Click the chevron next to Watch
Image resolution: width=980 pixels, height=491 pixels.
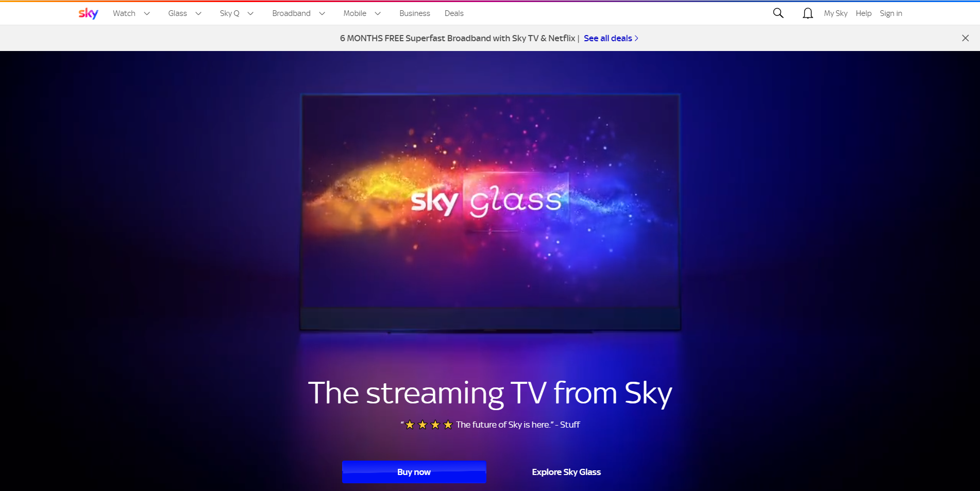[147, 13]
